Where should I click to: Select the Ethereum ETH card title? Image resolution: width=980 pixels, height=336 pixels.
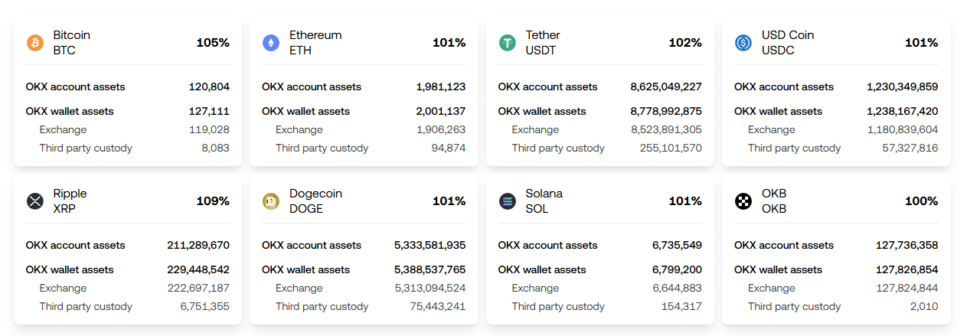315,43
